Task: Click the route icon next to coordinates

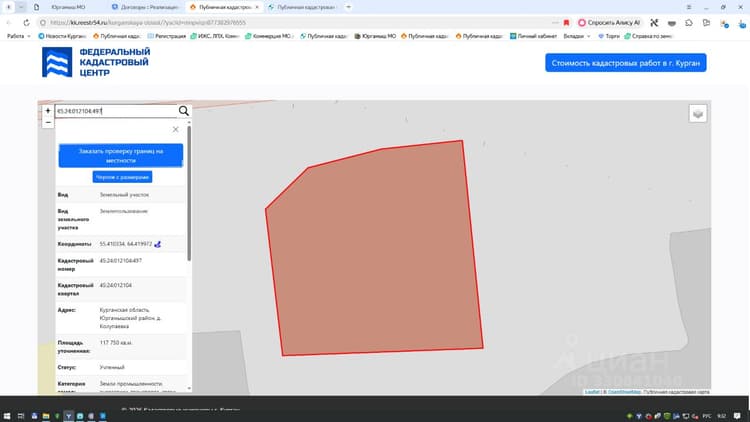Action: (x=158, y=244)
